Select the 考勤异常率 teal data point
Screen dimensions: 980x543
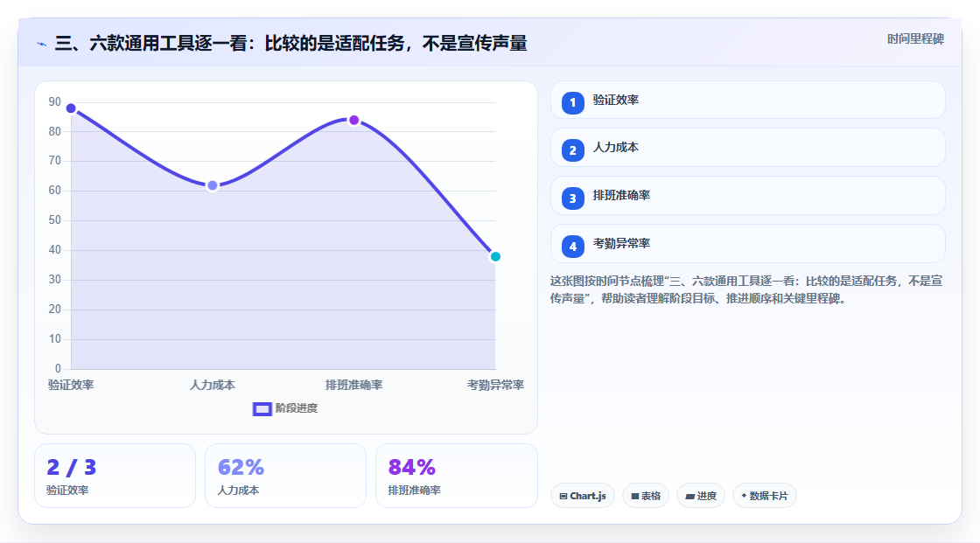click(495, 257)
